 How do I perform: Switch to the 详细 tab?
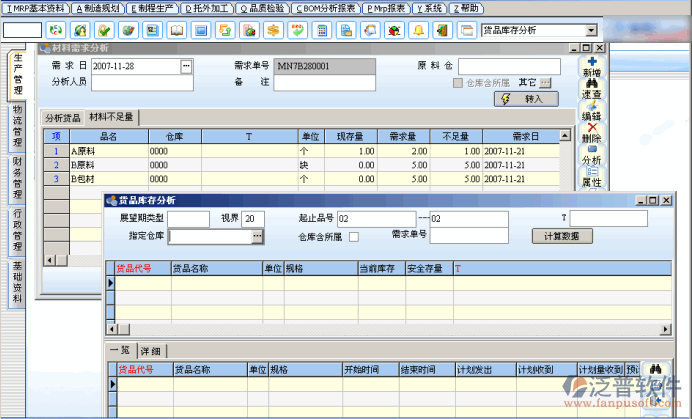[151, 351]
